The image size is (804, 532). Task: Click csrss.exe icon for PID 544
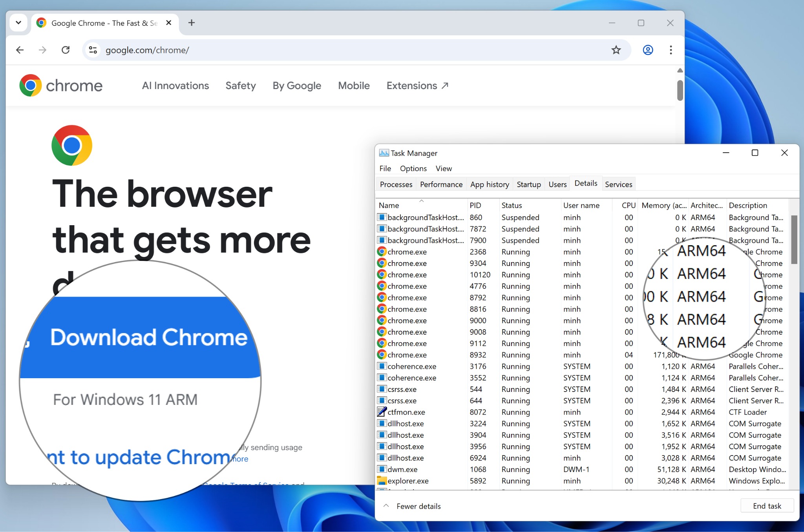pyautogui.click(x=382, y=389)
